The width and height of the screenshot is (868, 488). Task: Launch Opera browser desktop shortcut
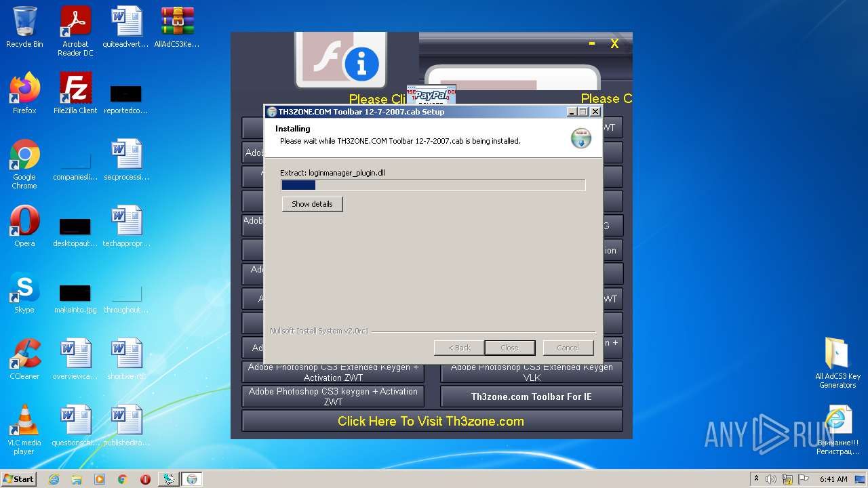24,226
